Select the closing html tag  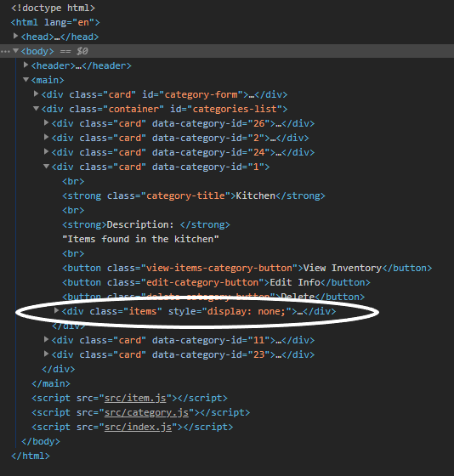(x=31, y=456)
